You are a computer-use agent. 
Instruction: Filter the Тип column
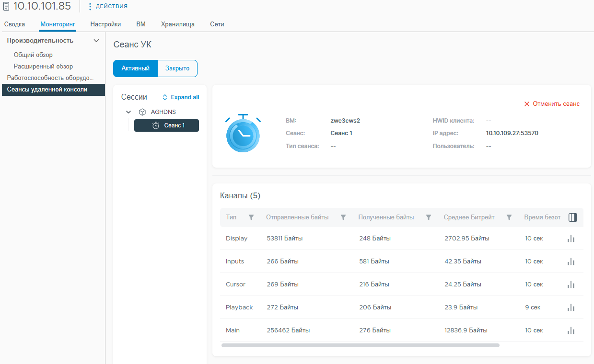coord(251,217)
